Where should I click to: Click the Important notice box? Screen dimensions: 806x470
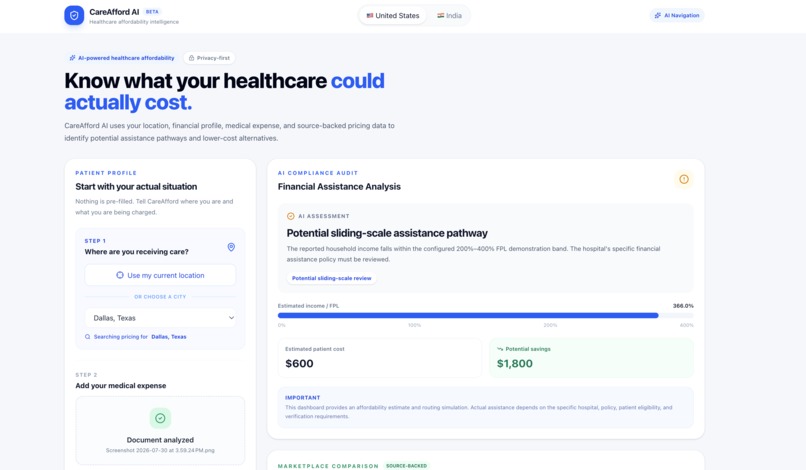[x=485, y=407]
